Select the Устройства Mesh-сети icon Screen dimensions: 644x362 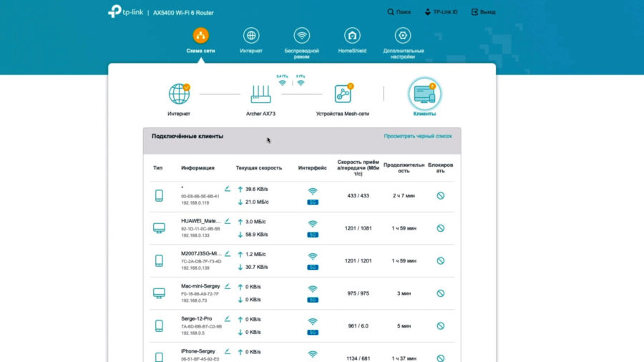[x=343, y=94]
